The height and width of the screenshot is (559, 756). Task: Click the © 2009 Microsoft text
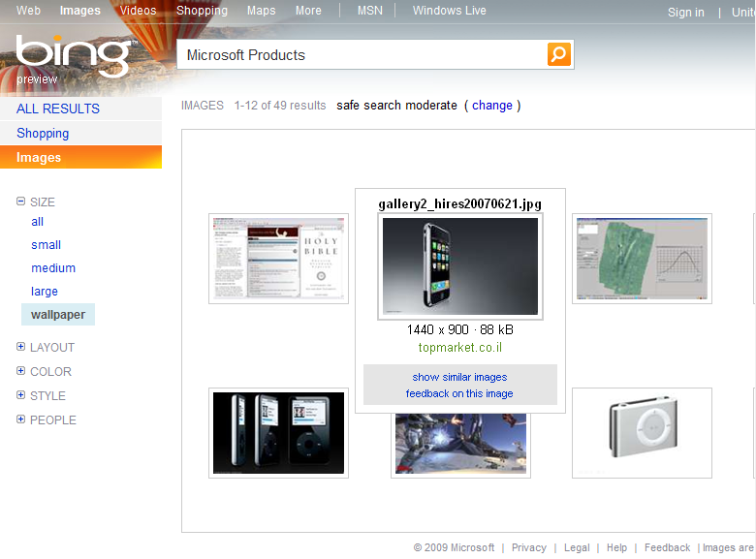pyautogui.click(x=454, y=547)
